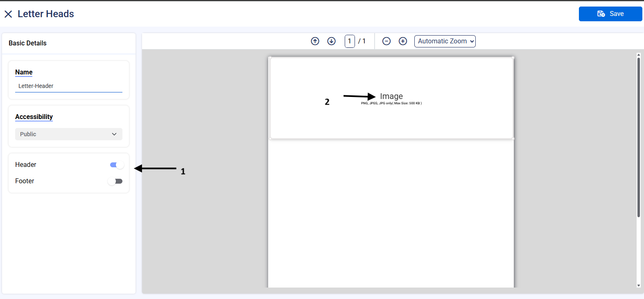
Task: Disable the Header toggle
Action: tap(116, 165)
